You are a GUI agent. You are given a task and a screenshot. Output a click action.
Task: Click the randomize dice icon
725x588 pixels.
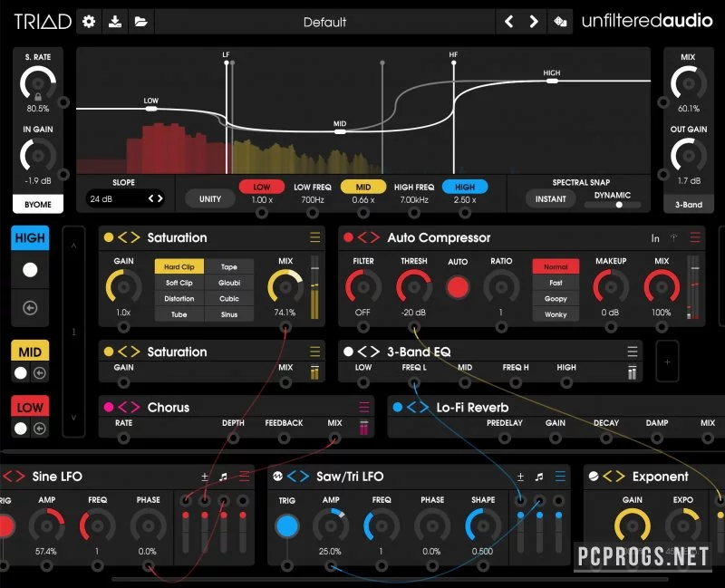tap(560, 21)
